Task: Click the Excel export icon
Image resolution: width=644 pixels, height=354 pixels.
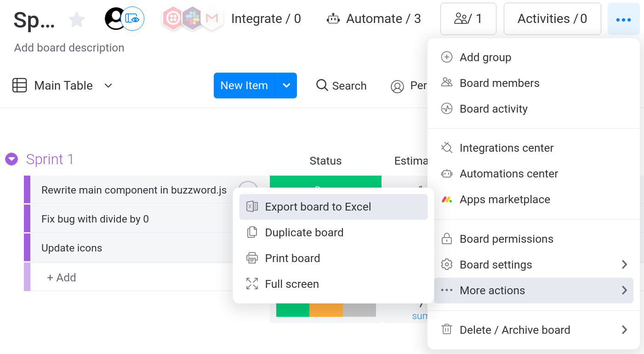Action: tap(252, 206)
